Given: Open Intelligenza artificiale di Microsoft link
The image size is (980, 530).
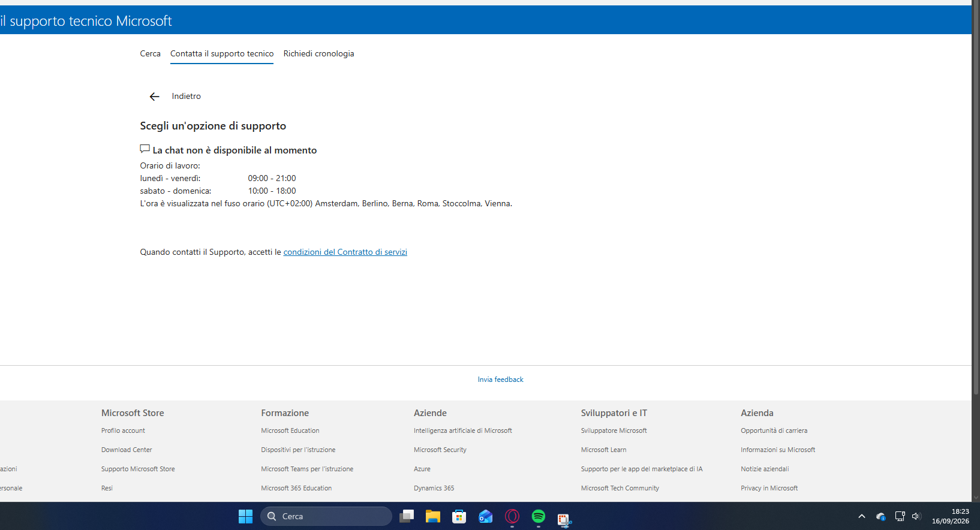Looking at the screenshot, I should 463,430.
